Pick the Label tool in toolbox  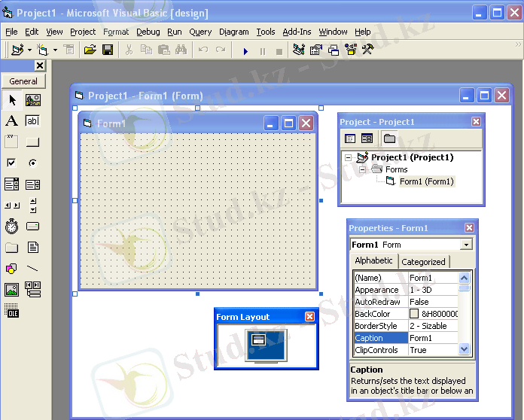(x=11, y=121)
